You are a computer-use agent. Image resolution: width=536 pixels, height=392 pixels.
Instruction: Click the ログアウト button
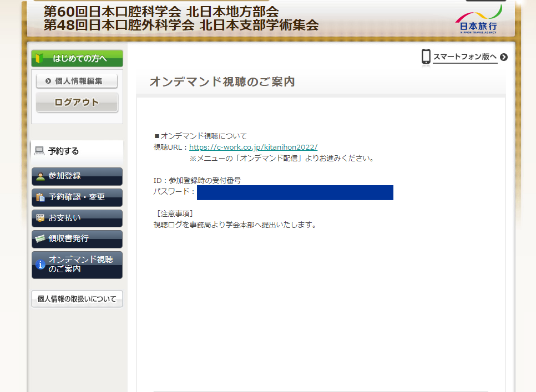pos(77,102)
